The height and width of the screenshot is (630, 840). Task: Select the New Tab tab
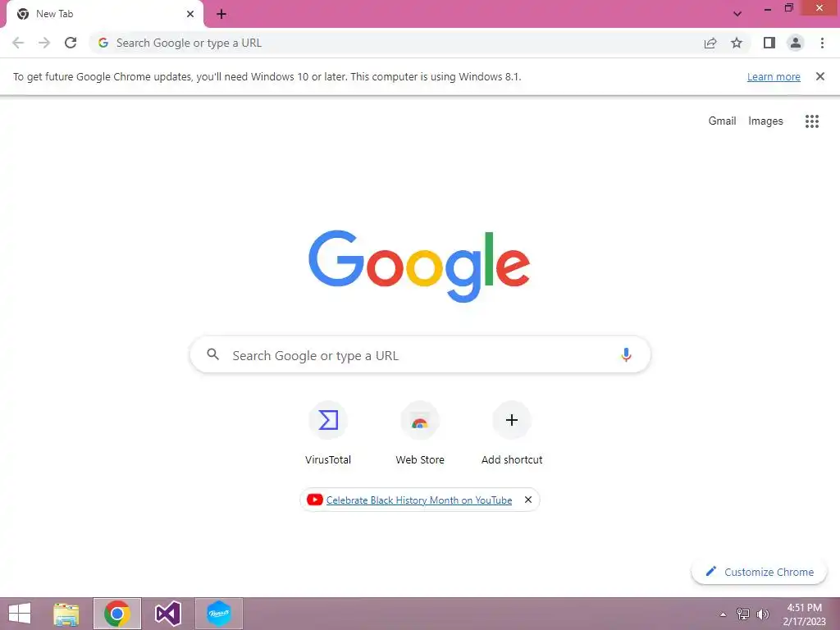tap(105, 14)
